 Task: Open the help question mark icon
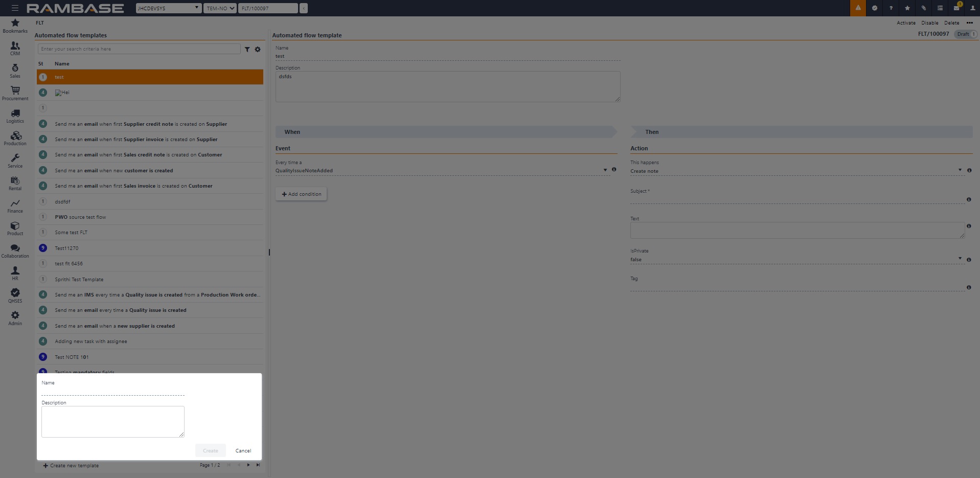(891, 8)
